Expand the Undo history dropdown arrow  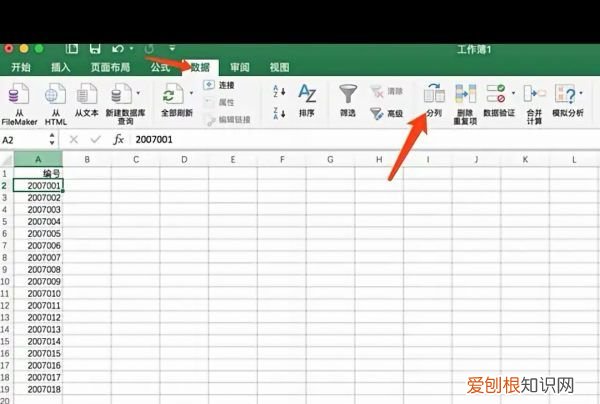pos(131,49)
